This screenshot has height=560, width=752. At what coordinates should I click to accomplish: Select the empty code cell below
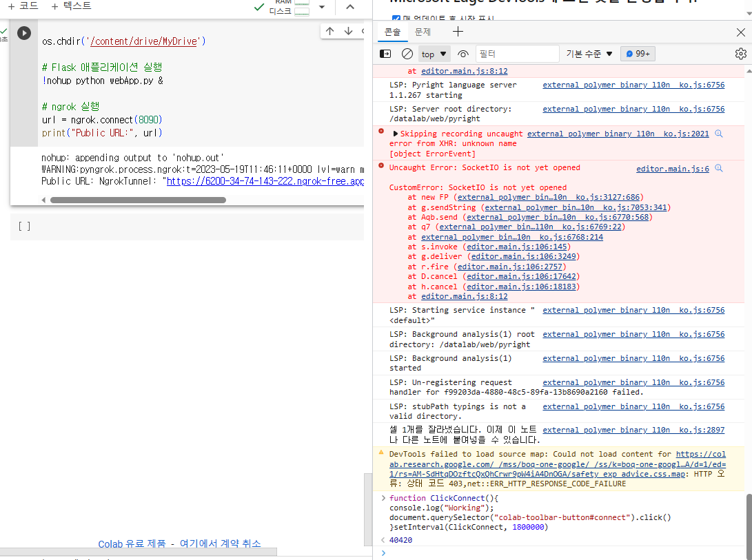pyautogui.click(x=187, y=227)
